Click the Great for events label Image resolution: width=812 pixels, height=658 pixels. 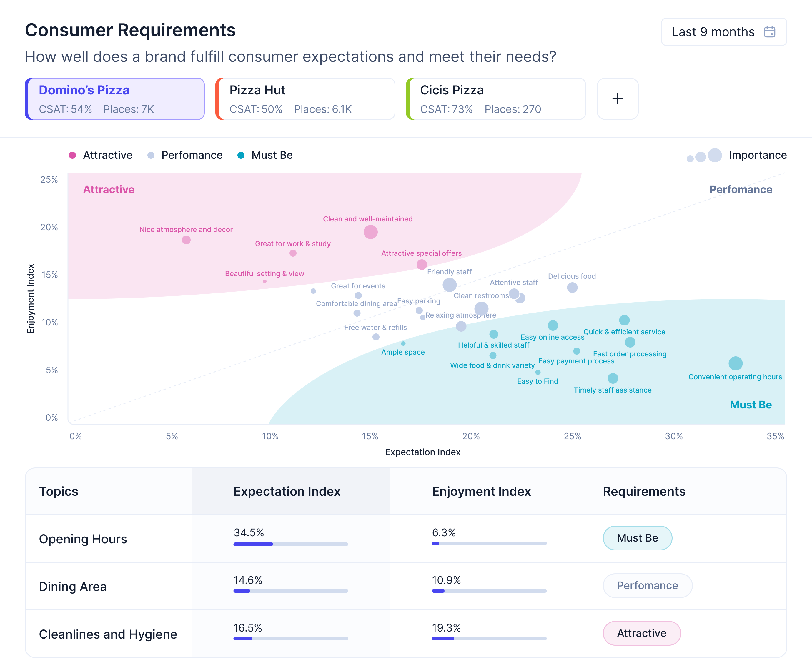point(358,286)
